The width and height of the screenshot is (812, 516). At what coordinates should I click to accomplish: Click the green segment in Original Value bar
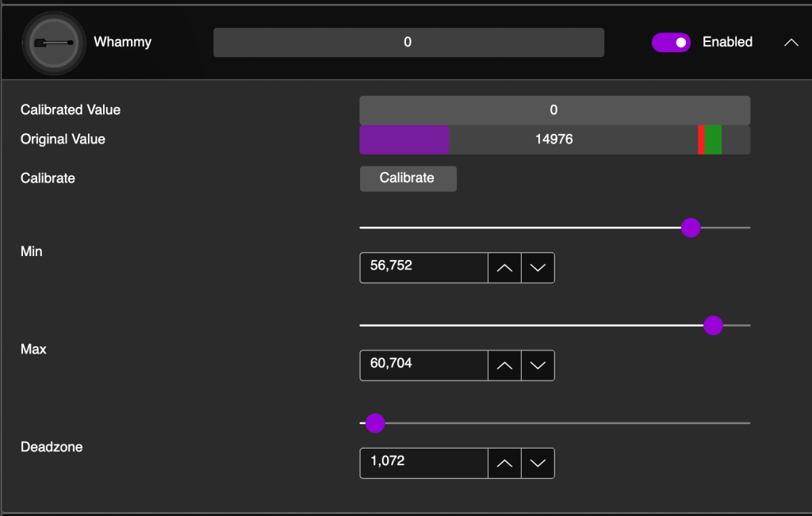tap(713, 140)
